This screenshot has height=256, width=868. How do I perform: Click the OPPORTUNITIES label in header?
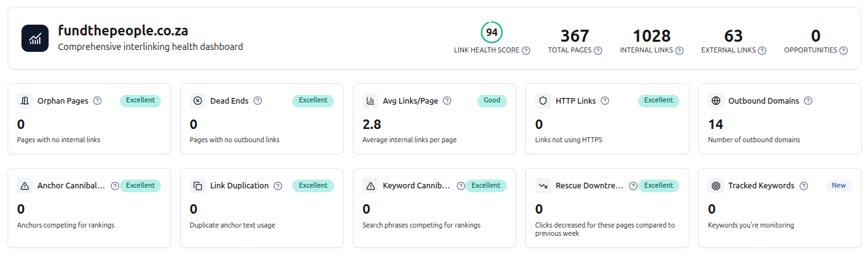pos(811,50)
